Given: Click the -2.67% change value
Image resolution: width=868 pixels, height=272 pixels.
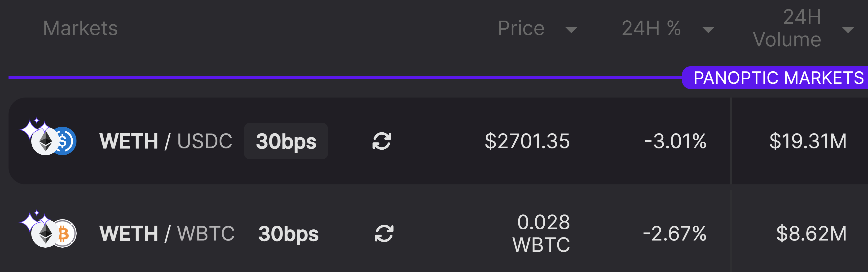Looking at the screenshot, I should (674, 234).
